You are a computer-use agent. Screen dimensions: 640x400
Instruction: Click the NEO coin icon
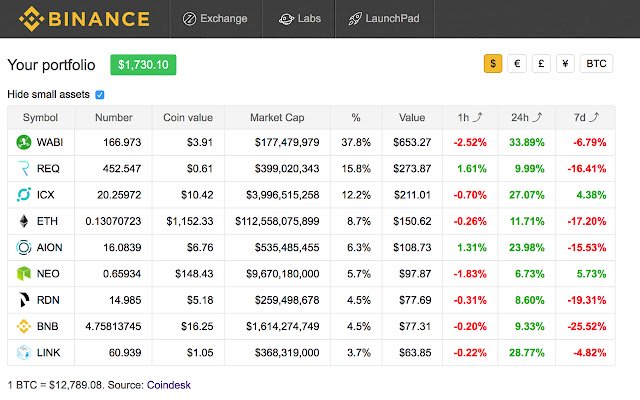click(x=23, y=273)
